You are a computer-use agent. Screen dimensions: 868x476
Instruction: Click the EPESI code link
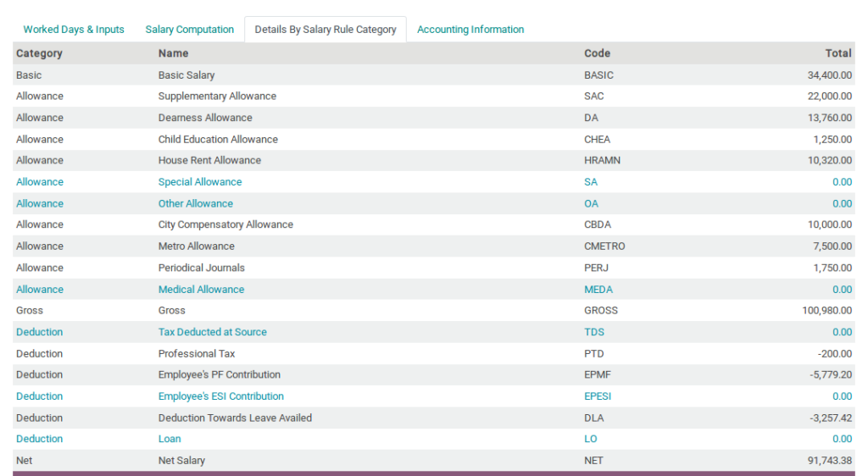click(598, 396)
